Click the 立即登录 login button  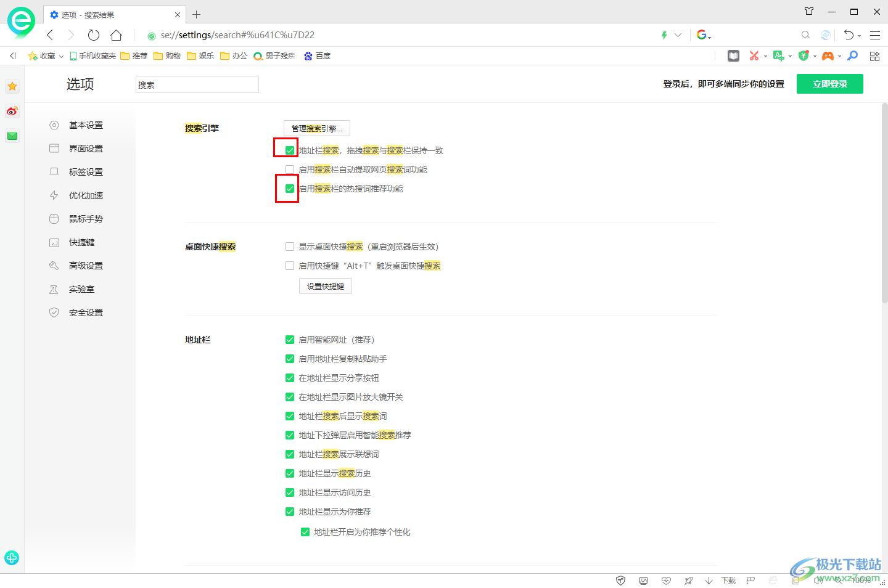[830, 84]
